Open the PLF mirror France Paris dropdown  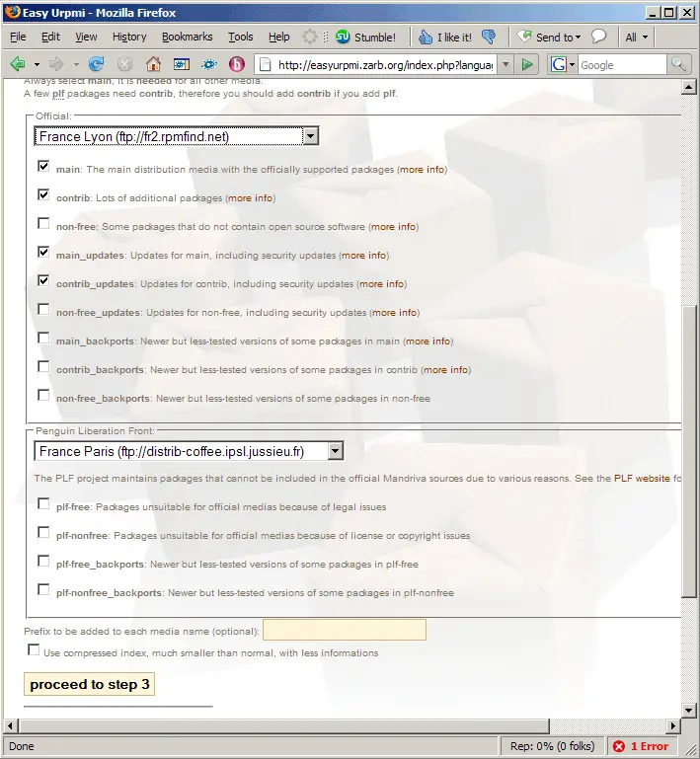pos(189,451)
